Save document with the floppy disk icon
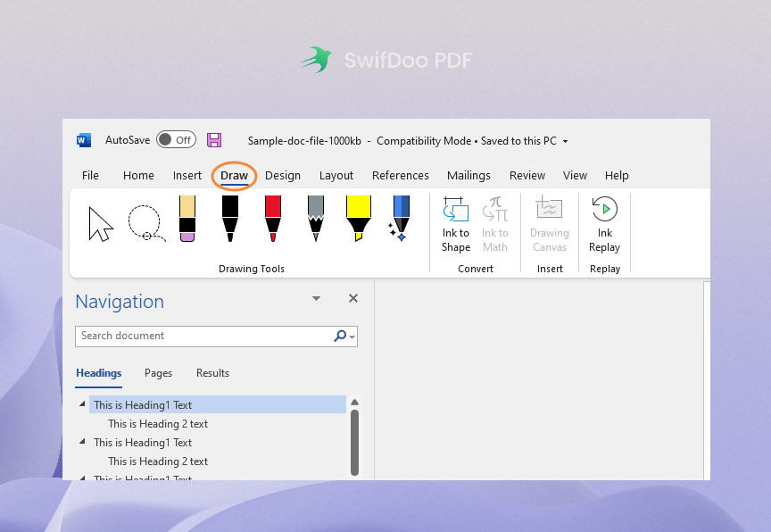This screenshot has height=532, width=771. (214, 140)
